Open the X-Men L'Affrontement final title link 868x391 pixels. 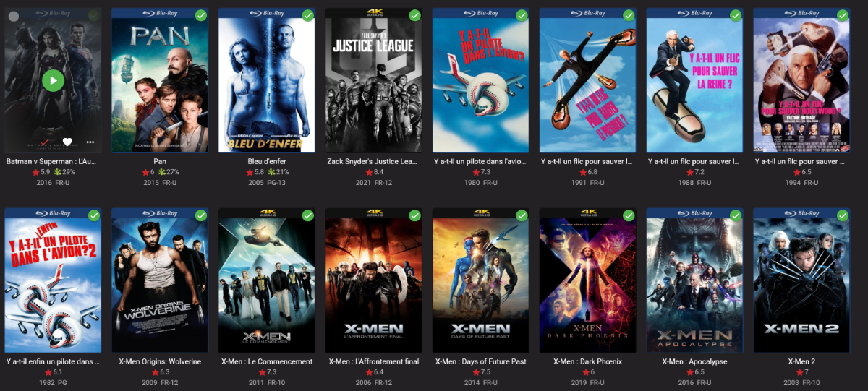(x=374, y=361)
